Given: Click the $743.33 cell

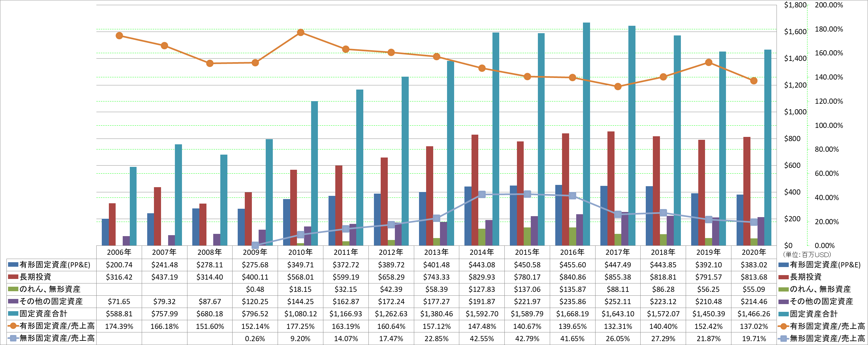Looking at the screenshot, I should pos(436,277).
